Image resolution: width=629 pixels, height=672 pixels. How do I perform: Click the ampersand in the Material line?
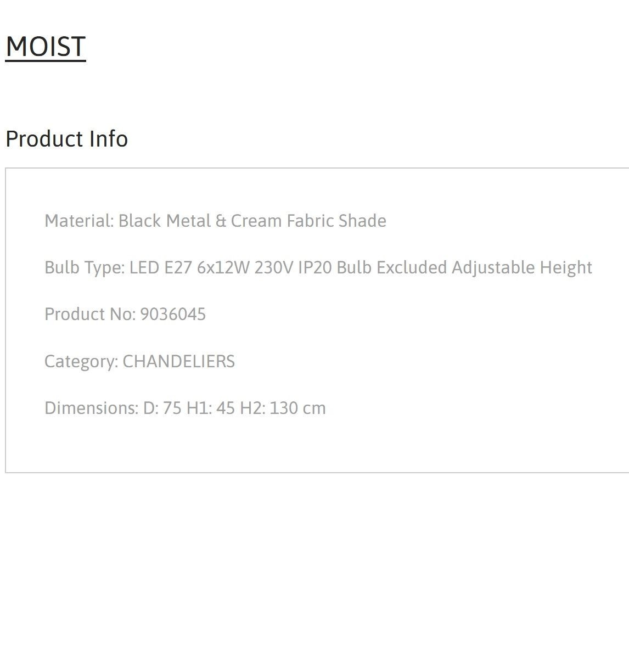221,221
